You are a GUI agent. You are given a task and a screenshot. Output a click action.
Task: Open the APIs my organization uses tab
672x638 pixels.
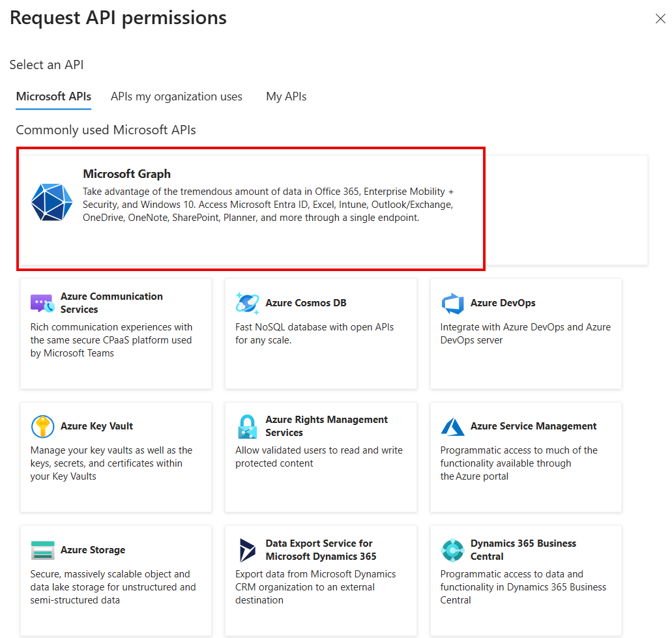[176, 96]
